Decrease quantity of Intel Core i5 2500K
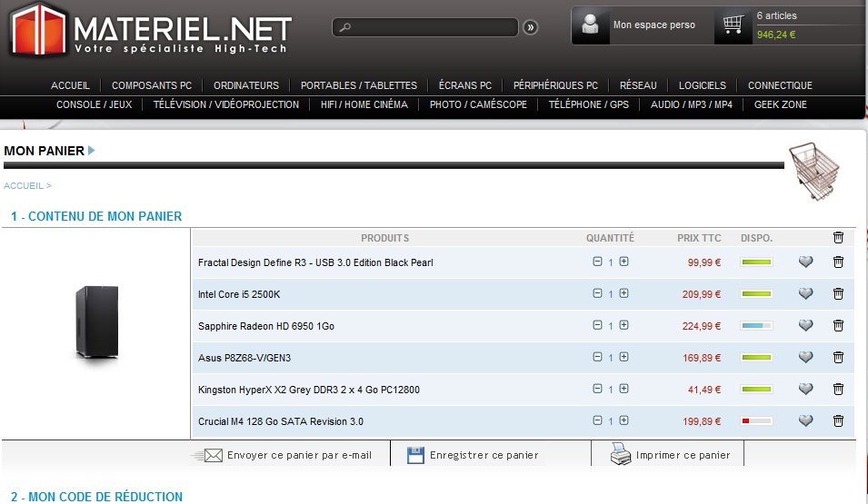 (597, 293)
